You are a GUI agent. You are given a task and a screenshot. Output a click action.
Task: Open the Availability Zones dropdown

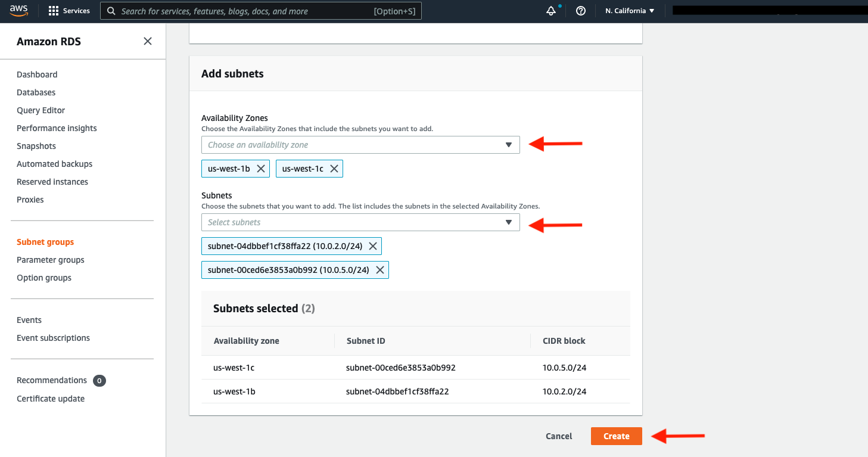tap(360, 145)
